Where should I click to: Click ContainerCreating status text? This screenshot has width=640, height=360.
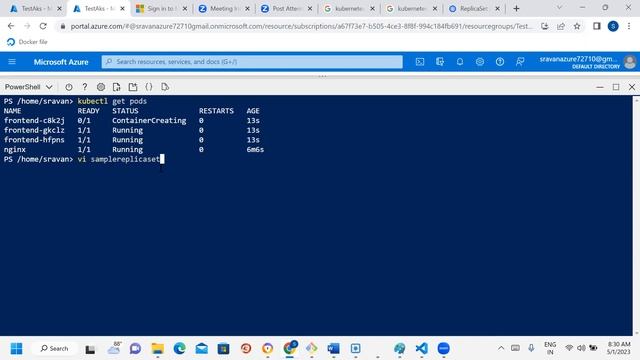click(x=149, y=120)
